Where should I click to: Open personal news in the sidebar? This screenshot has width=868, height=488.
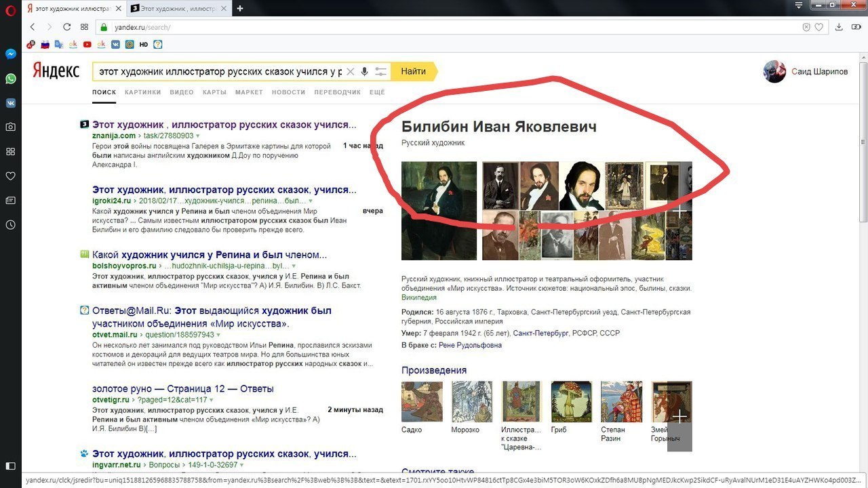(11, 200)
